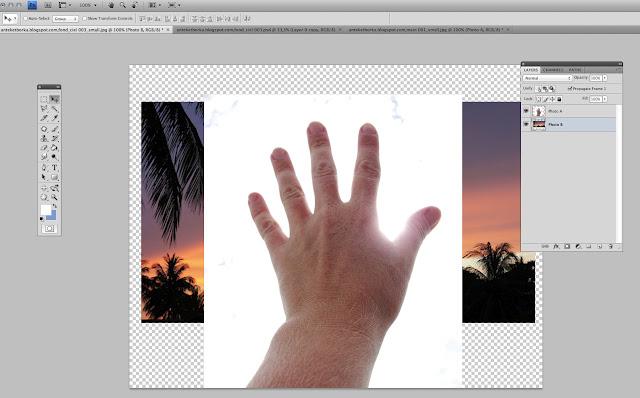The height and width of the screenshot is (398, 640).
Task: Create a new layer
Action: click(600, 246)
